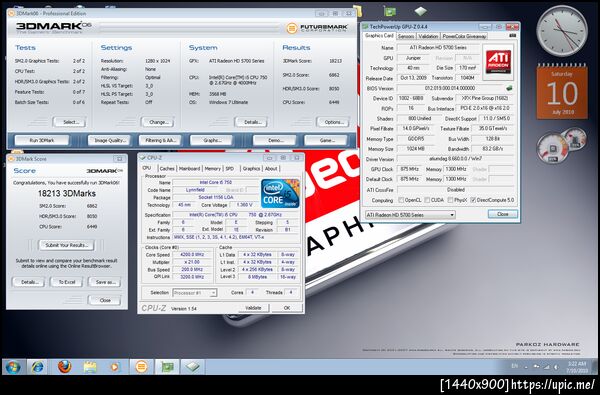
Task: Open Details in 3DMark Score window
Action: tap(28, 282)
